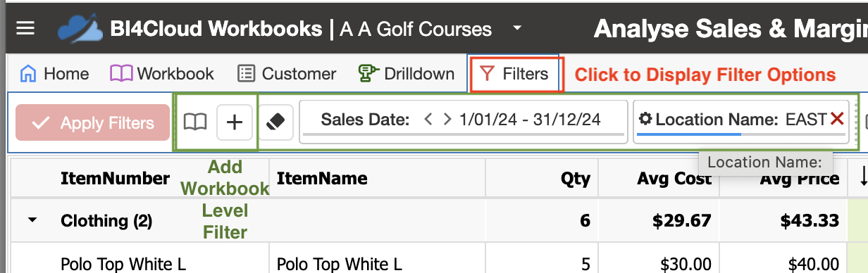Switch to the Workbook tab
The height and width of the screenshot is (273, 868).
click(x=162, y=73)
